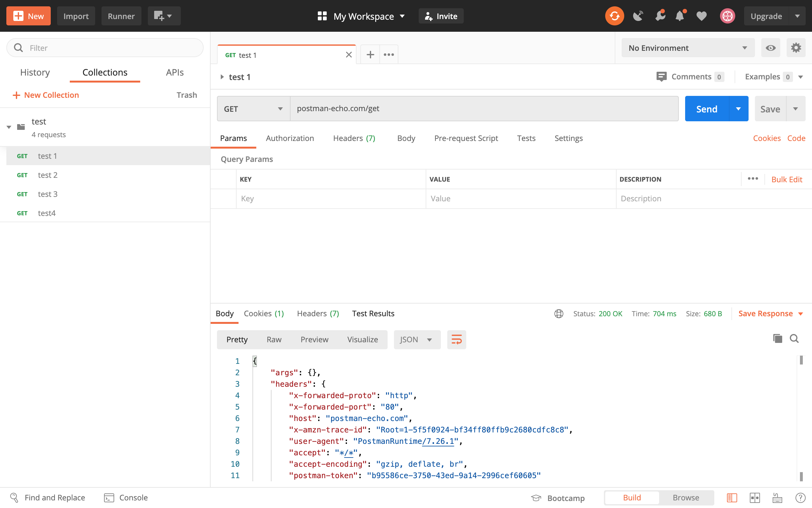Open the response Cookies (1) tab

[264, 313]
